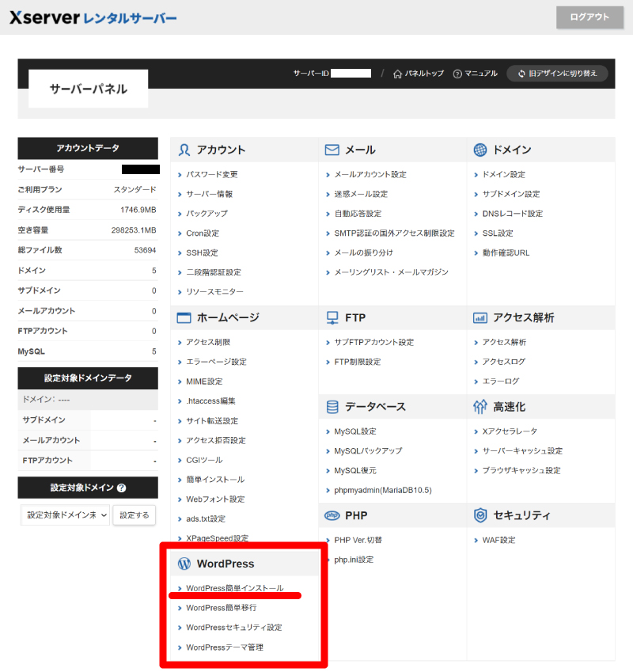
Task: Open phpmyadmin(MariaDB10.5)
Action: coord(383,490)
